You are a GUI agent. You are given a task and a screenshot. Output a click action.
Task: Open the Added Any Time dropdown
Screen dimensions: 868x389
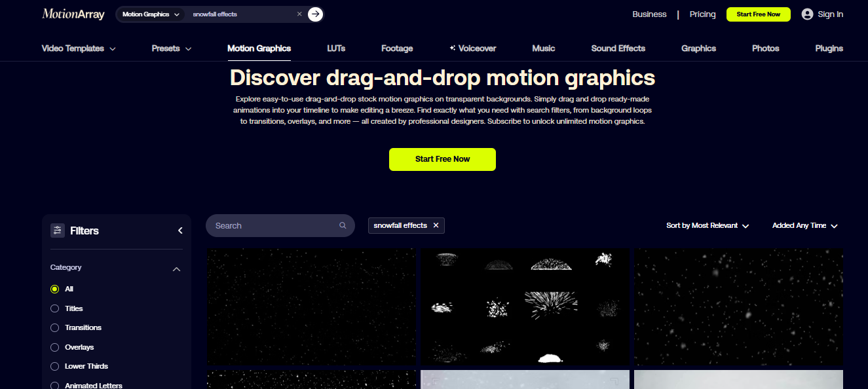pos(804,225)
